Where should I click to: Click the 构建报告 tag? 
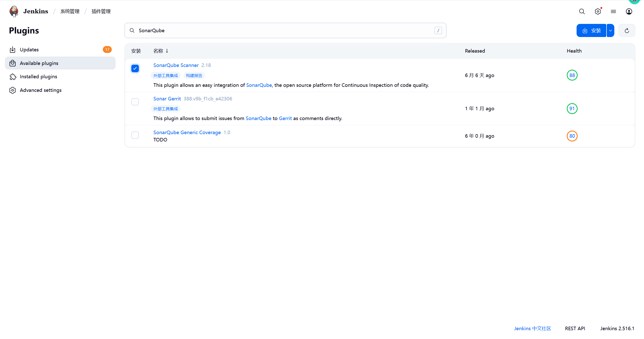tap(194, 76)
